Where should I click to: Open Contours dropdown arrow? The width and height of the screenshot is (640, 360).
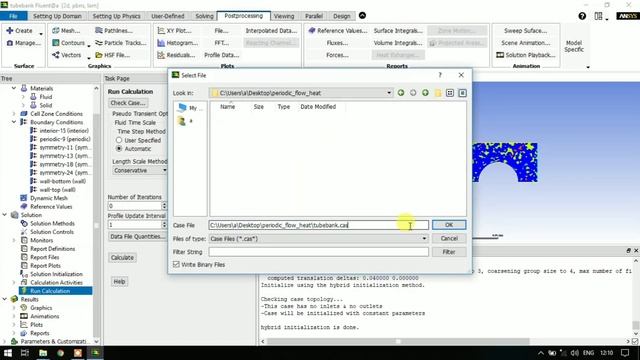(x=89, y=45)
